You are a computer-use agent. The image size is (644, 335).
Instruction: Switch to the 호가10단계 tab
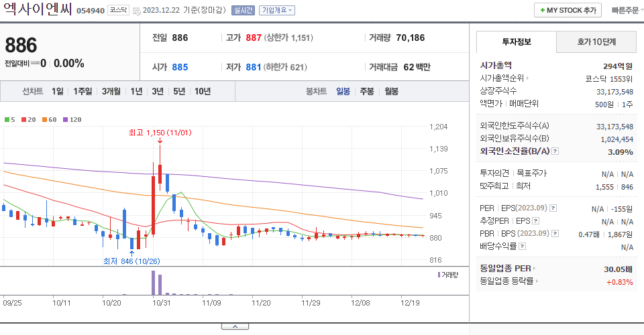click(x=596, y=42)
